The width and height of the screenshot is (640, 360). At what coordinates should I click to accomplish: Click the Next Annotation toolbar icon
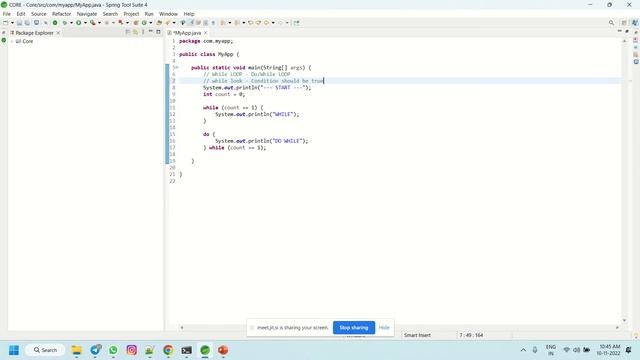pos(223,23)
